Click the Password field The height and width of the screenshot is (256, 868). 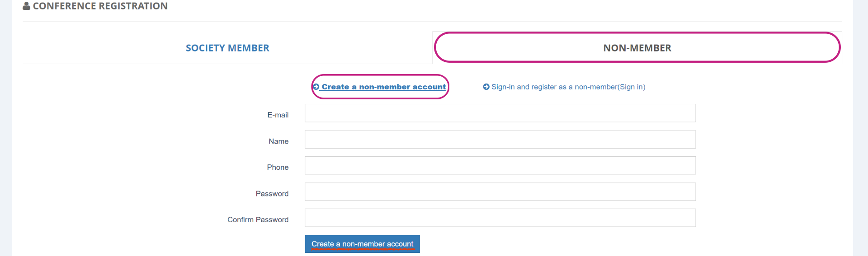[500, 191]
